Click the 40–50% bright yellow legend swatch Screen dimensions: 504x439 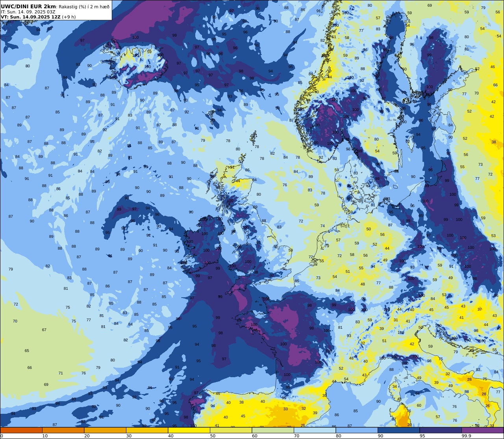point(189,430)
